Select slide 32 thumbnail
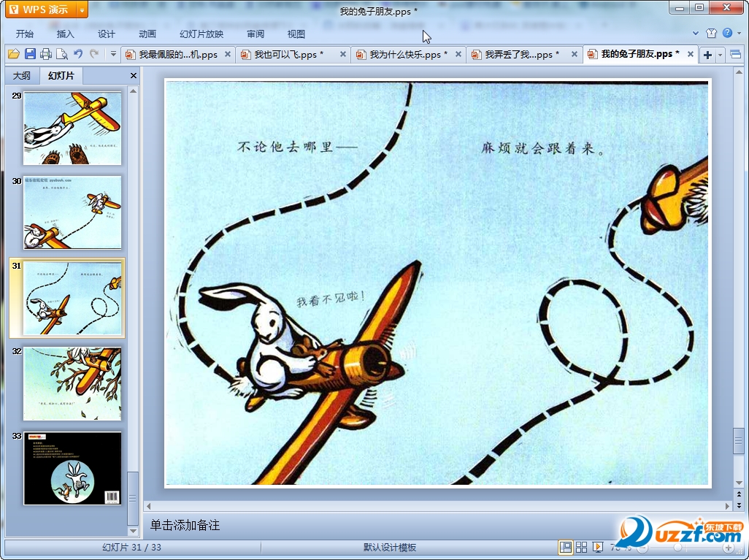 pyautogui.click(x=72, y=384)
